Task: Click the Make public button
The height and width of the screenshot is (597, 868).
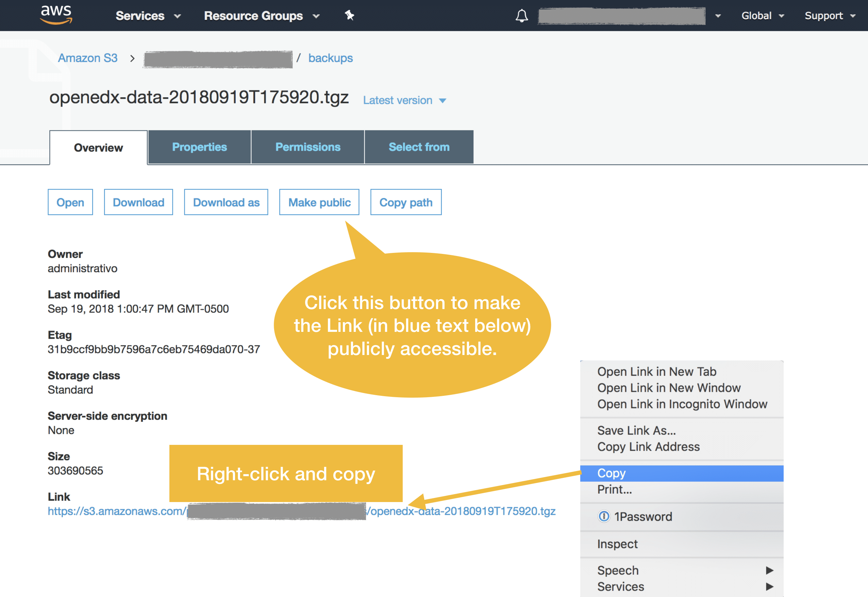Action: [x=319, y=202]
